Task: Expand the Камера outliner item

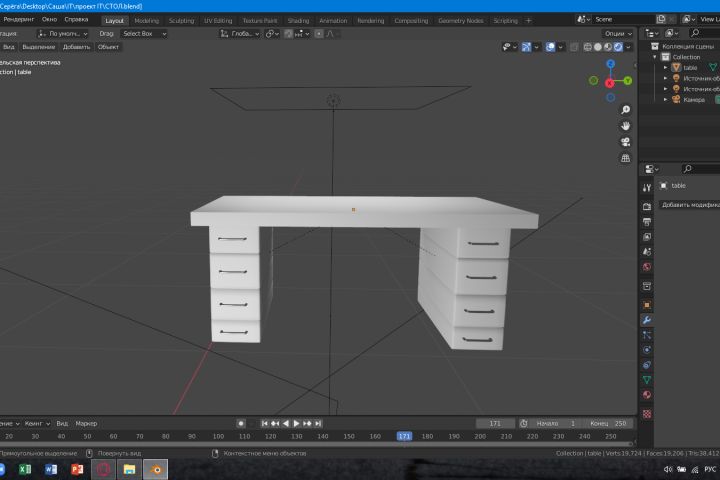Action: click(x=665, y=99)
